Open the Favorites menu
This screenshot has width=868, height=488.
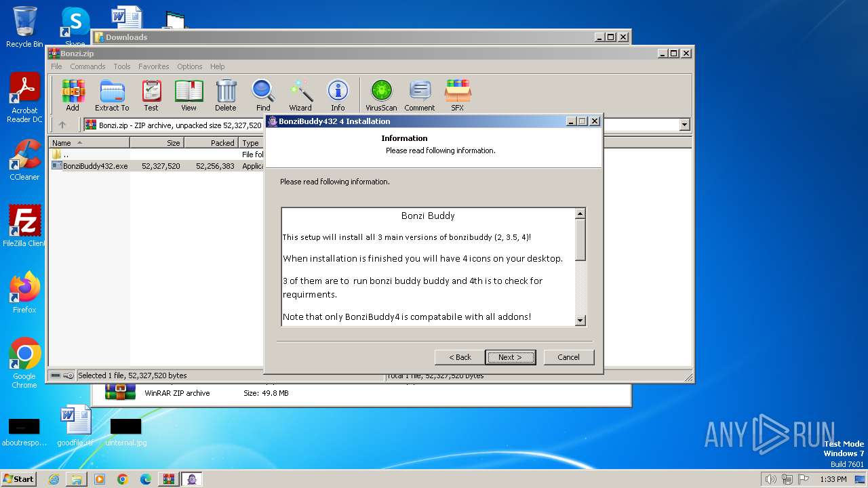154,66
